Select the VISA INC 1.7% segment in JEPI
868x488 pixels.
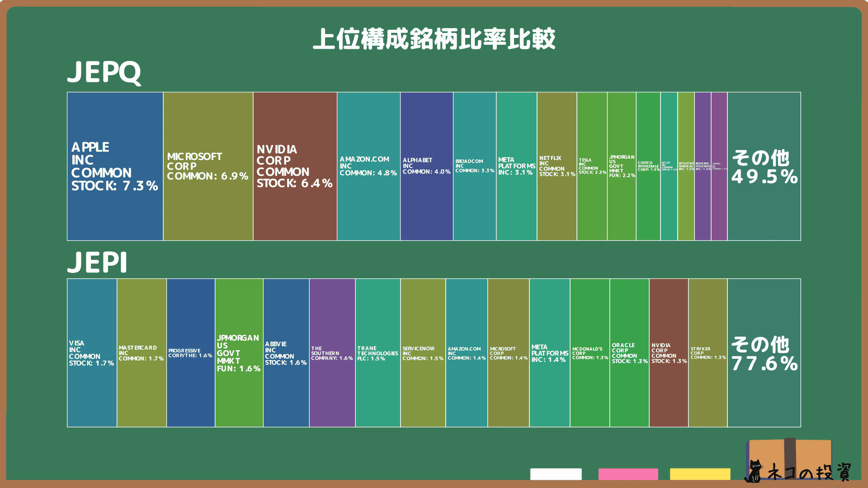pos(91,352)
